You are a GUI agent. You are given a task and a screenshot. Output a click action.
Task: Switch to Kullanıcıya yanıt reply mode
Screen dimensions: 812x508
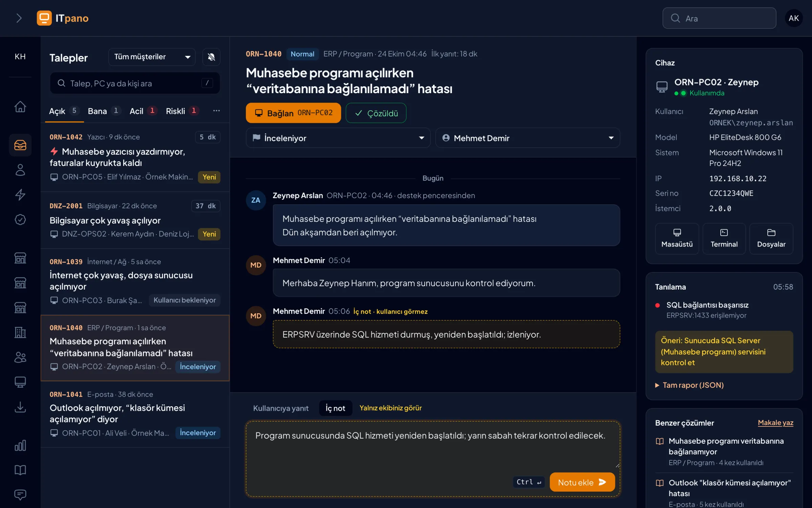click(281, 408)
